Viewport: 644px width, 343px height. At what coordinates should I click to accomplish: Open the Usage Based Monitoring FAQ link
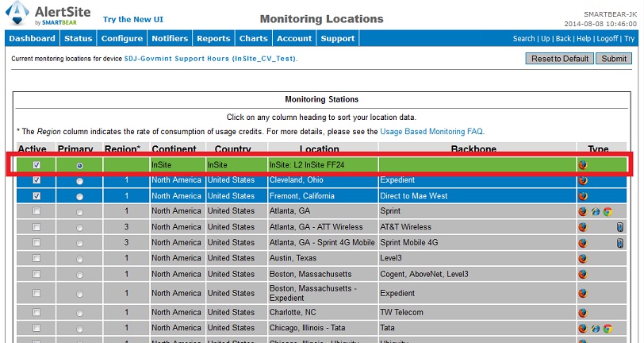[x=431, y=132]
